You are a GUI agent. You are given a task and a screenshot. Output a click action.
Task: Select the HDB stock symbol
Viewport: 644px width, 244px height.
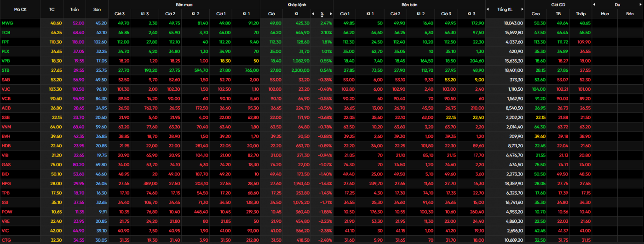coord(6,146)
